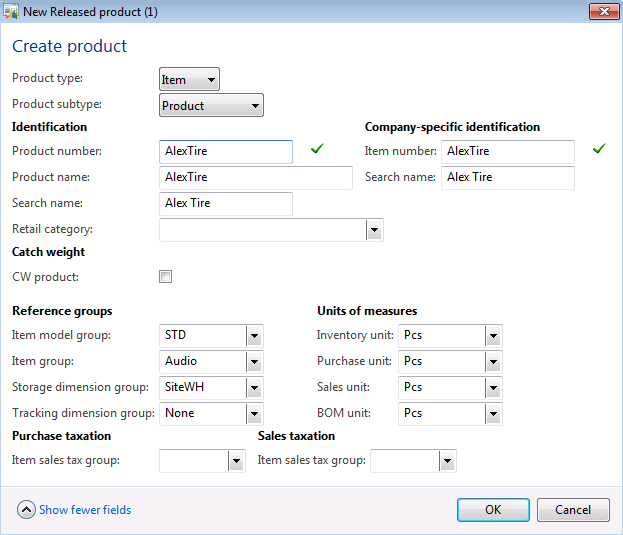This screenshot has height=535, width=623.
Task: Expand the Retail category dropdown
Action: click(x=374, y=230)
